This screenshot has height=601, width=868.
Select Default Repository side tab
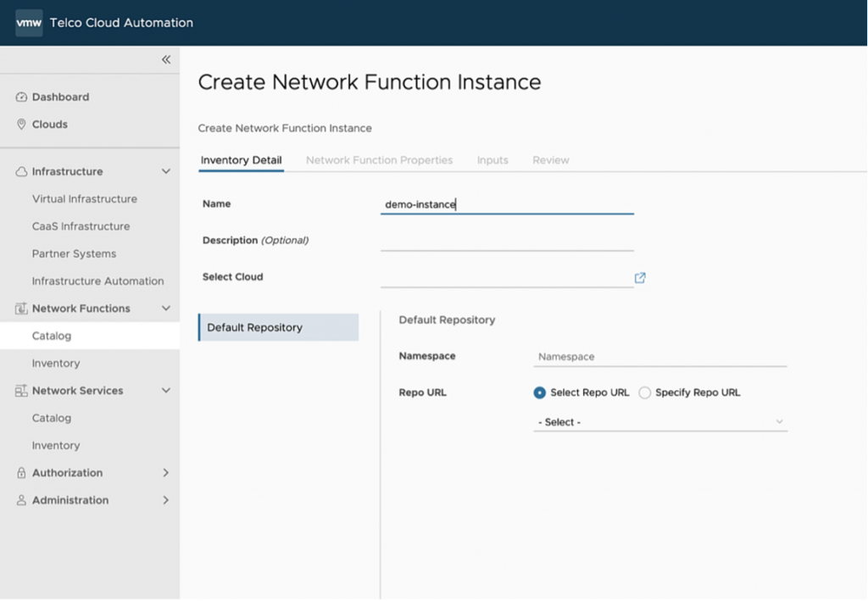coord(278,327)
